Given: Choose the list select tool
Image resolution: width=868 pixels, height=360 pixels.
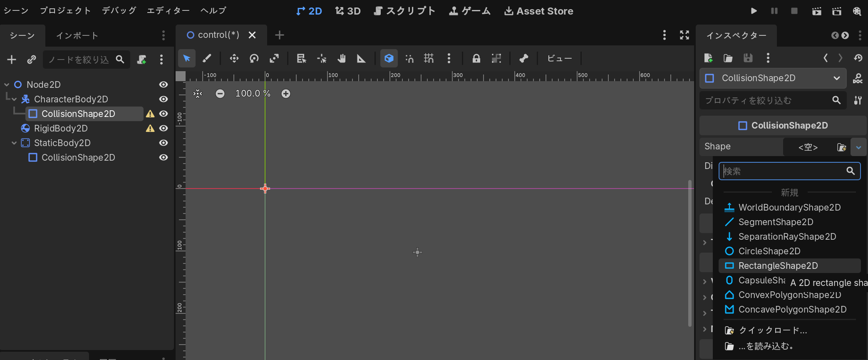Looking at the screenshot, I should click(x=301, y=58).
